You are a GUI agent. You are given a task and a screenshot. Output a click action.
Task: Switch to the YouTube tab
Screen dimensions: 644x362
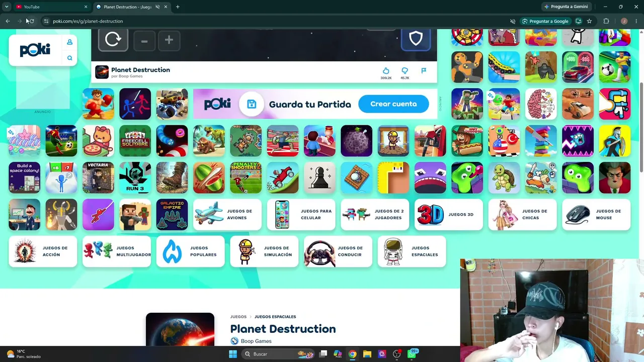(x=51, y=7)
